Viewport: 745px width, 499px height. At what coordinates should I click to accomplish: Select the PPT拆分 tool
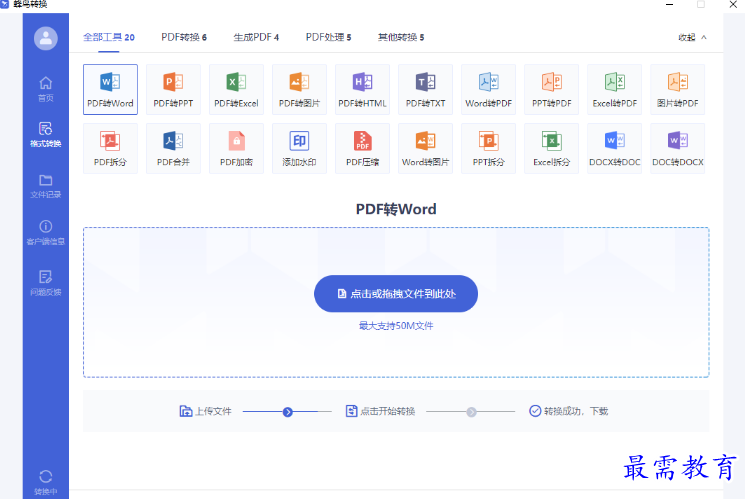click(488, 148)
